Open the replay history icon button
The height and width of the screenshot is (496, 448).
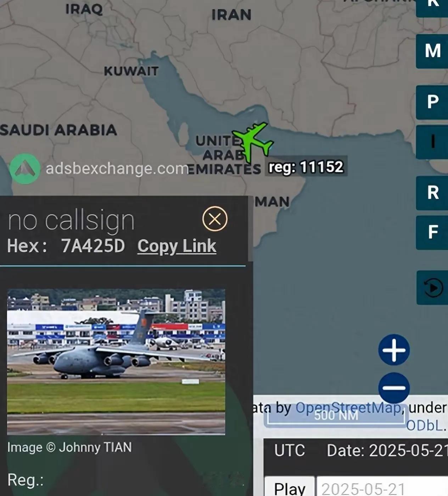(432, 287)
